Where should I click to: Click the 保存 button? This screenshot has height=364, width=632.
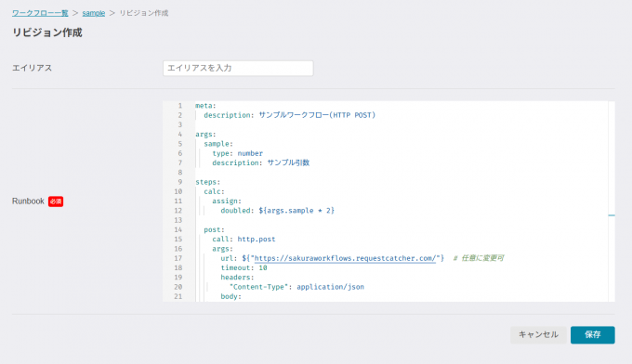pos(593,334)
